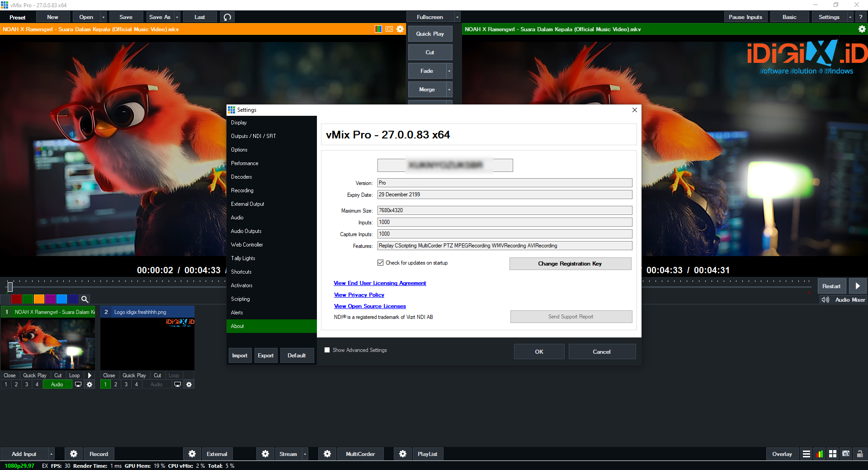Confirm settings with OK button
The width and height of the screenshot is (868, 470).
click(539, 351)
